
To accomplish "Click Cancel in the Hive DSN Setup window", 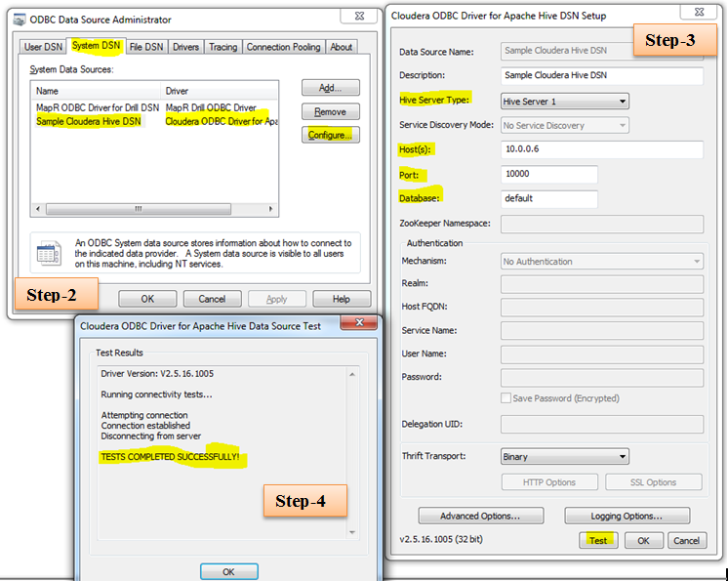I will coord(687,541).
